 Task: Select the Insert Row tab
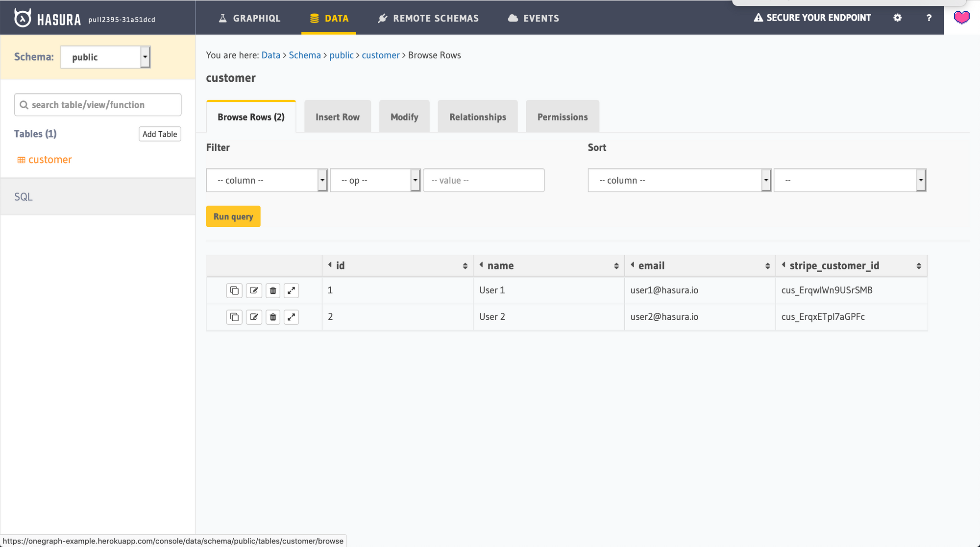338,117
